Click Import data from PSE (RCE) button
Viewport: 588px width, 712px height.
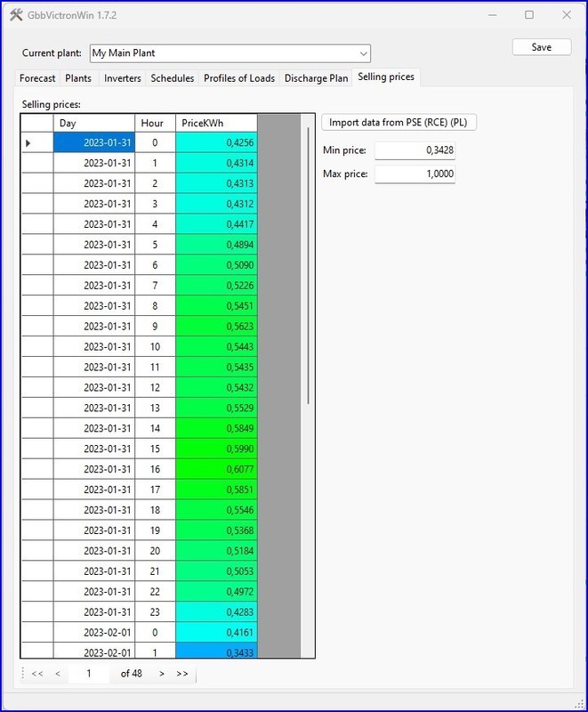[399, 123]
